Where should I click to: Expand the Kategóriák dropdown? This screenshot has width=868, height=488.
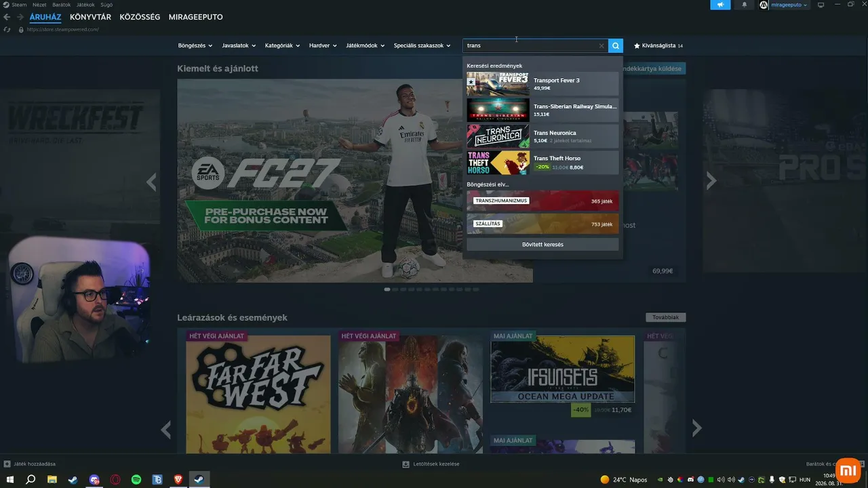(282, 46)
